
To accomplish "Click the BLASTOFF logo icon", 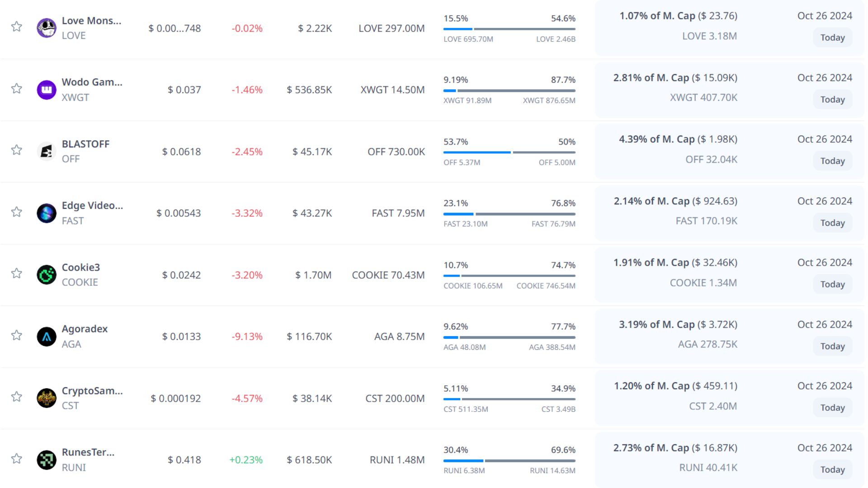I will pyautogui.click(x=46, y=152).
